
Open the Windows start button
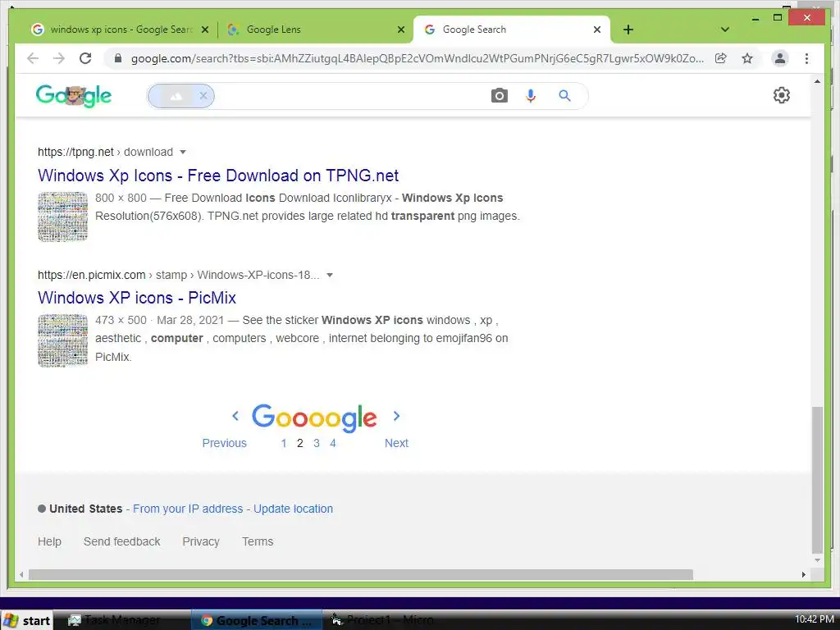27,620
